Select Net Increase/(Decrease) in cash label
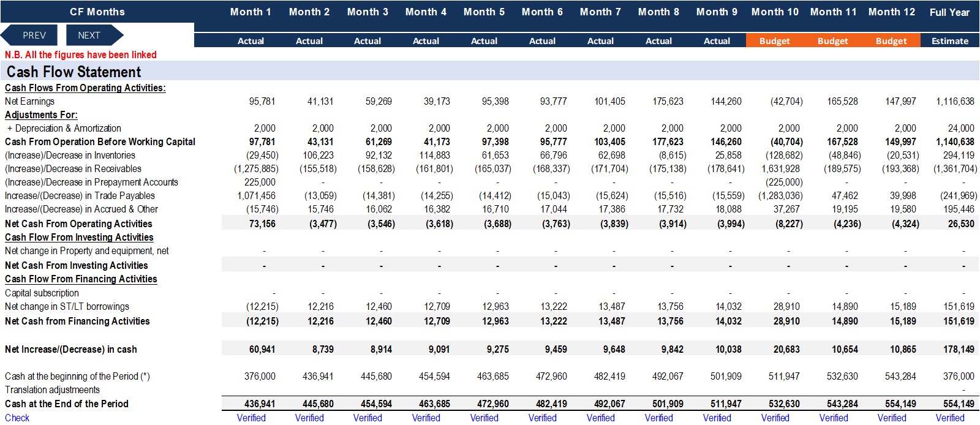 click(x=70, y=349)
